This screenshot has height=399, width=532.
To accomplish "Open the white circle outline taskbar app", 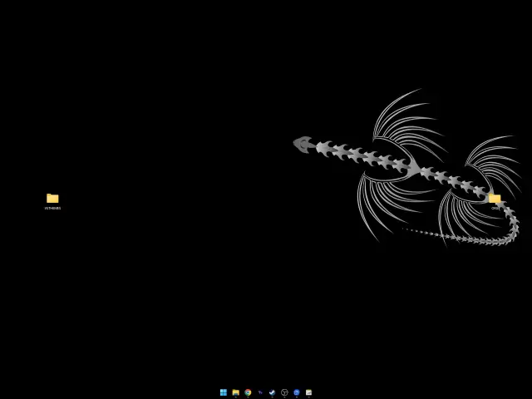I will tap(284, 392).
